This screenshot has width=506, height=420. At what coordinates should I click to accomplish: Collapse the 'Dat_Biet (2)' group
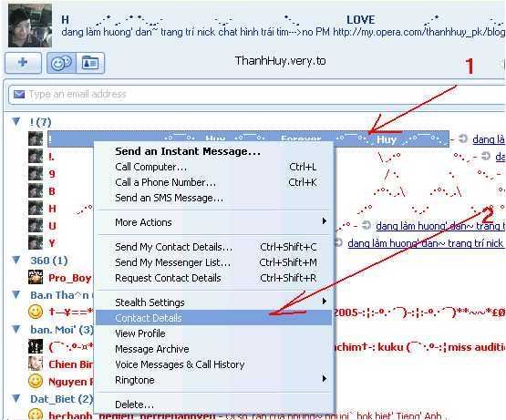[x=16, y=399]
